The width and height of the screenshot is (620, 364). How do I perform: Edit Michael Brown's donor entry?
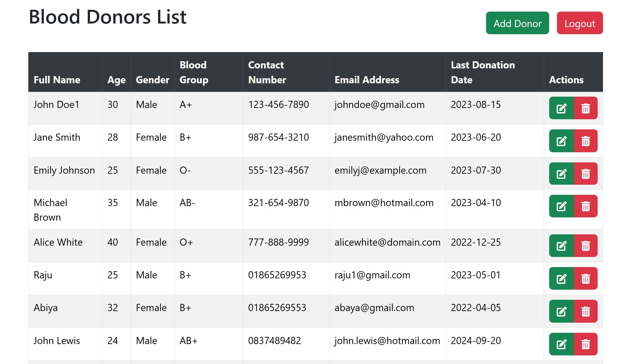(x=561, y=206)
